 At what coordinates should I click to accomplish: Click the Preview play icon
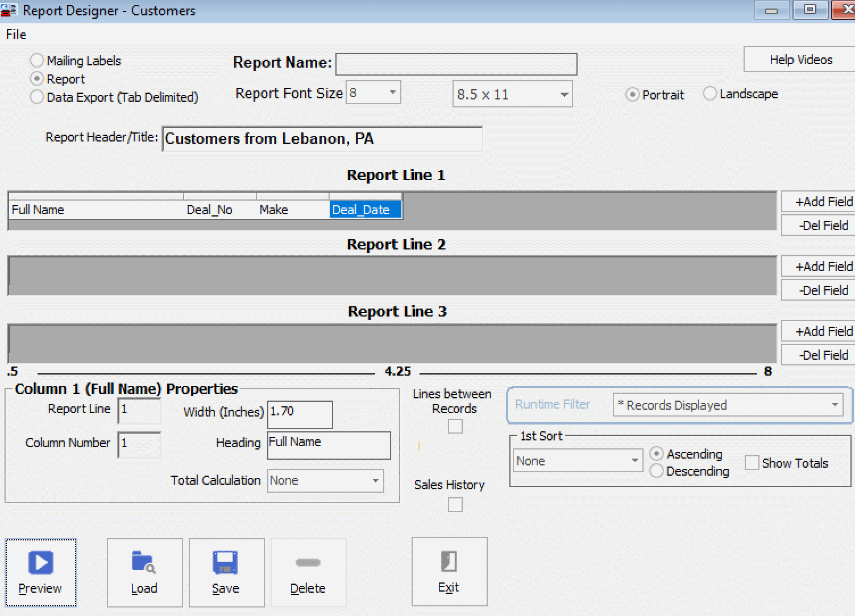pos(40,563)
